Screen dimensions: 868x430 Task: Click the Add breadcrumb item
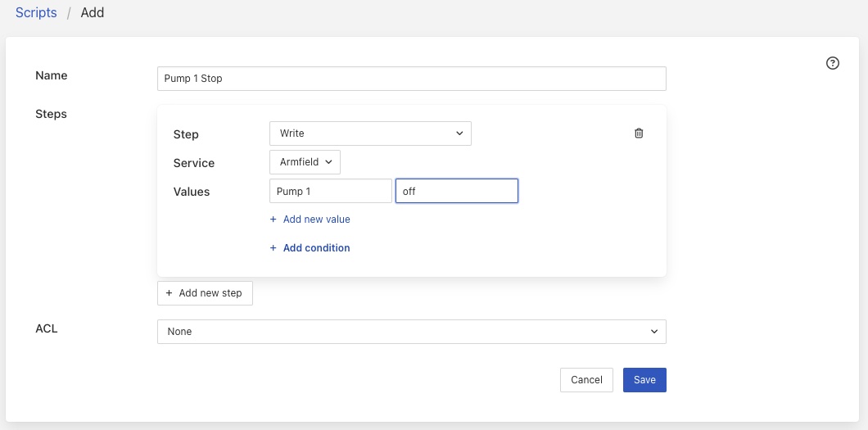93,13
